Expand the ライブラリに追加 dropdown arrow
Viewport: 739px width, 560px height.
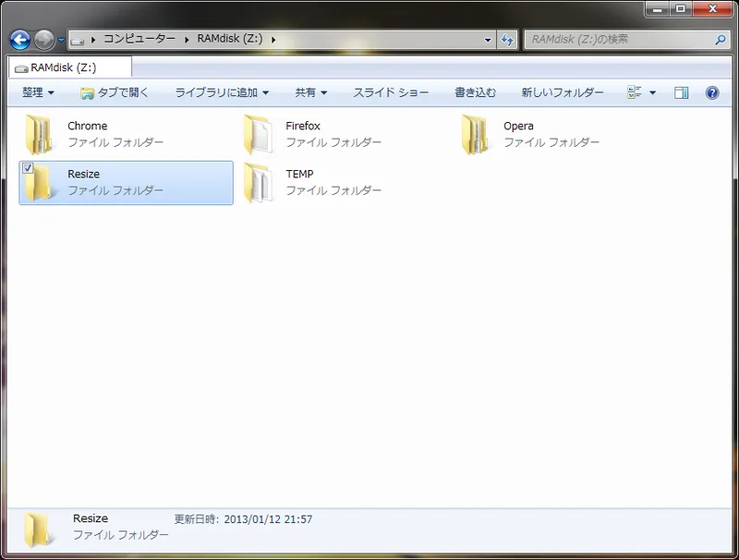tap(264, 92)
